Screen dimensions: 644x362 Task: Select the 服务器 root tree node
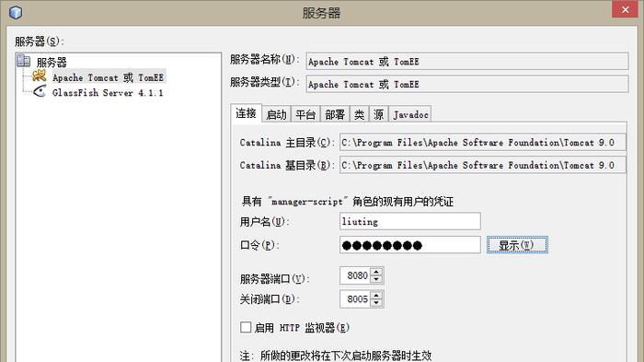coord(52,62)
